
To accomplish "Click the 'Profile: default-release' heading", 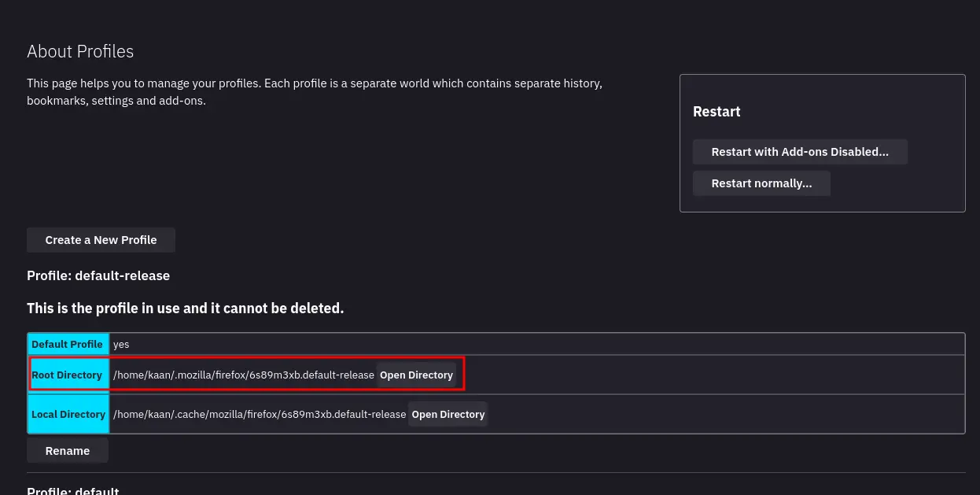I will click(x=98, y=275).
